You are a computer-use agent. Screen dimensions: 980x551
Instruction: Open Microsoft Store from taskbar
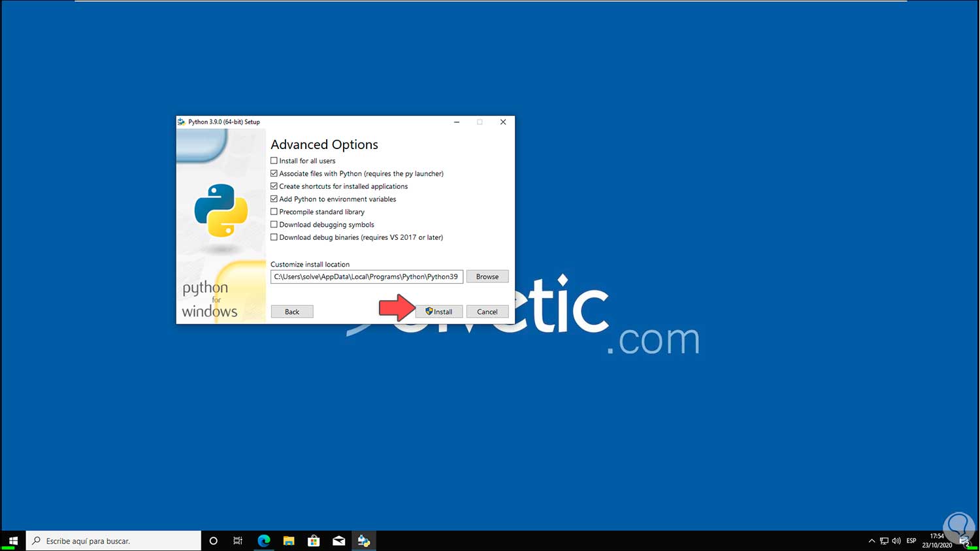tap(314, 541)
